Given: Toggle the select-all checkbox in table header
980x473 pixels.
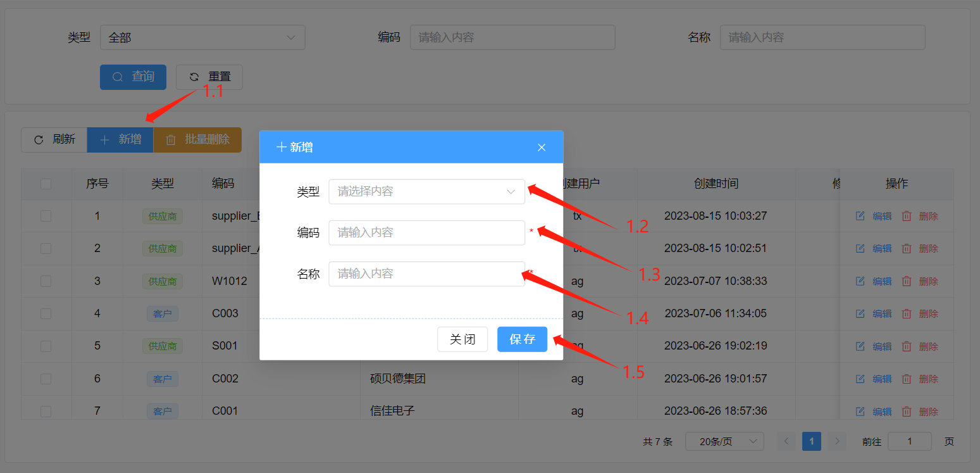Looking at the screenshot, I should [46, 184].
